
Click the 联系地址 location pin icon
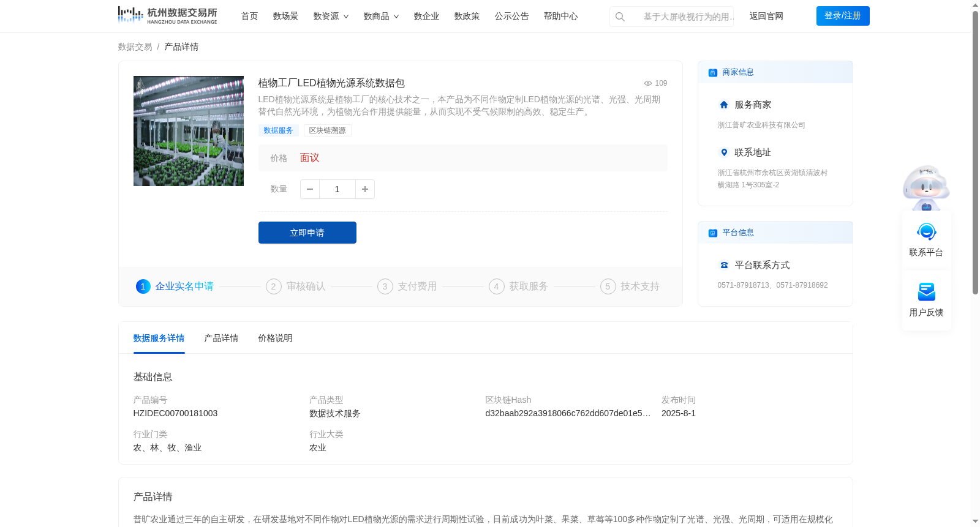tap(724, 152)
